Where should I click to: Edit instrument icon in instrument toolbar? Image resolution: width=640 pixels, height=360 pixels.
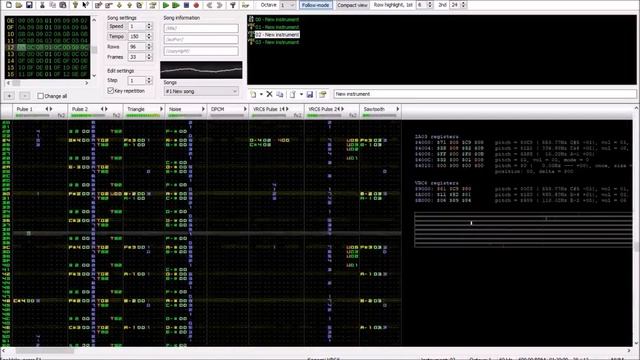322,94
